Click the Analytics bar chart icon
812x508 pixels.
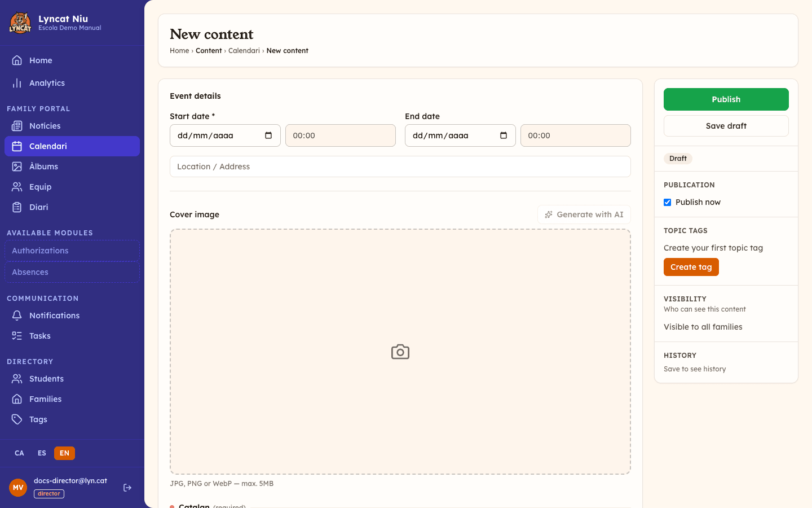[x=17, y=83]
